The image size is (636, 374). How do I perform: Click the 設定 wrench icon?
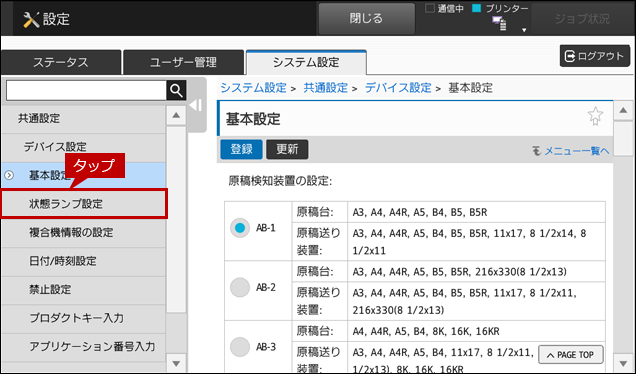(x=31, y=19)
